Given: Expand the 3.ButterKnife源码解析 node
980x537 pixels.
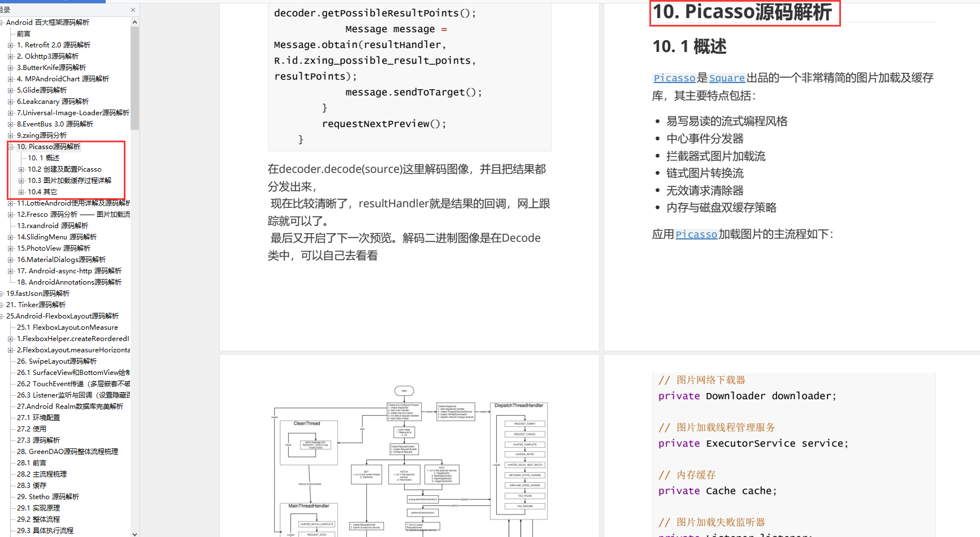Looking at the screenshot, I should point(10,68).
